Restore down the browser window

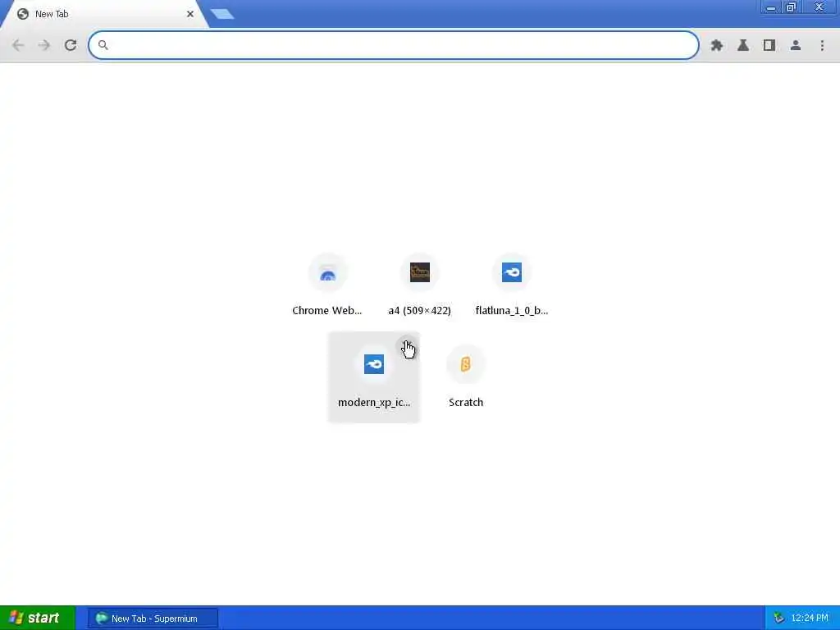[792, 7]
